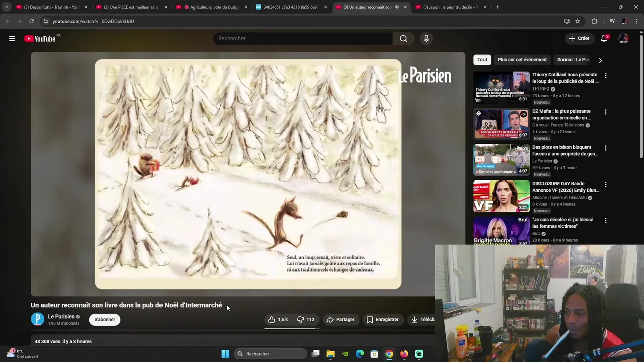This screenshot has height=362, width=644.
Task: Open Chrome extensions puzzle icon
Action: [x=595, y=21]
